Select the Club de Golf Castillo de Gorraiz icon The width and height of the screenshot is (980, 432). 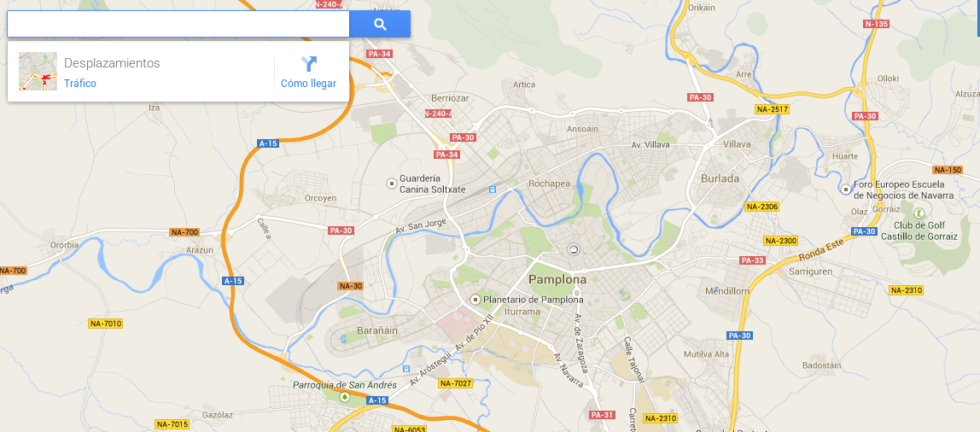coord(919,213)
